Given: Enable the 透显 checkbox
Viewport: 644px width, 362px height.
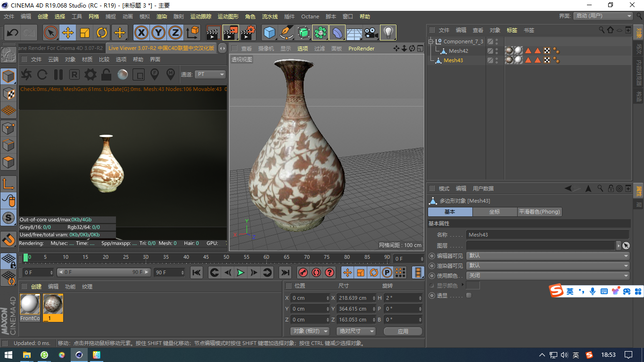Looking at the screenshot, I should (x=469, y=296).
